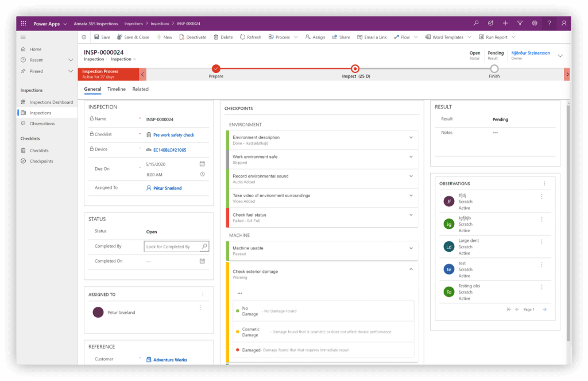The height and width of the screenshot is (381, 588).
Task: Click the Prepare stage marker
Action: coord(216,68)
